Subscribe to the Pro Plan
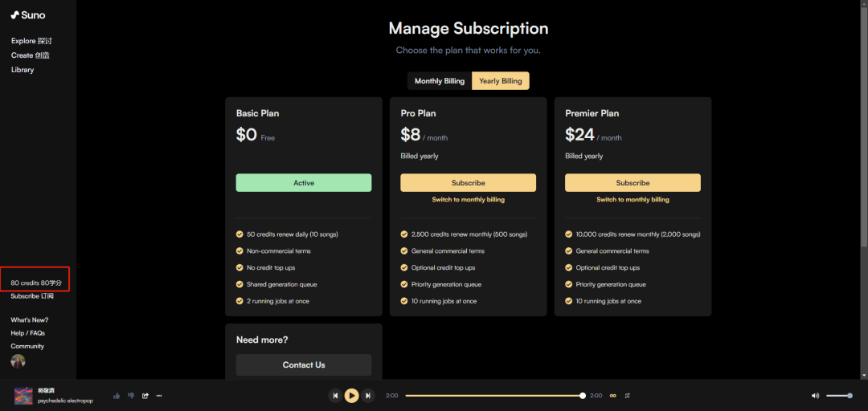Viewport: 868px width, 411px height. tap(468, 183)
